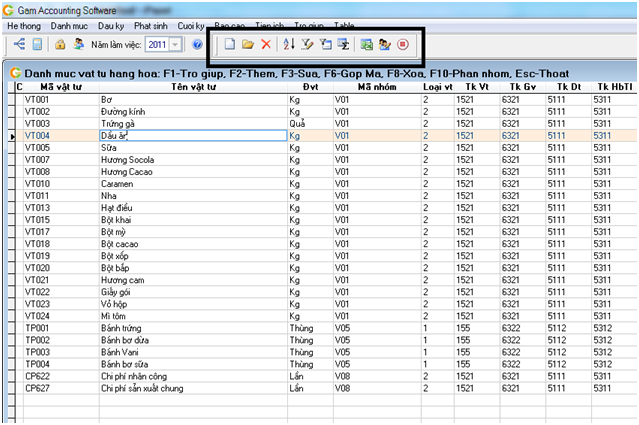
Task: Select the 'Giấy gói' cell
Action: (x=194, y=292)
